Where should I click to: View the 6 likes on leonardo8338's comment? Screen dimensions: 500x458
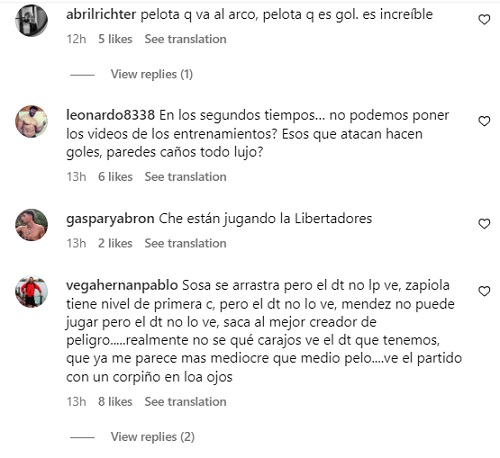[x=115, y=177]
